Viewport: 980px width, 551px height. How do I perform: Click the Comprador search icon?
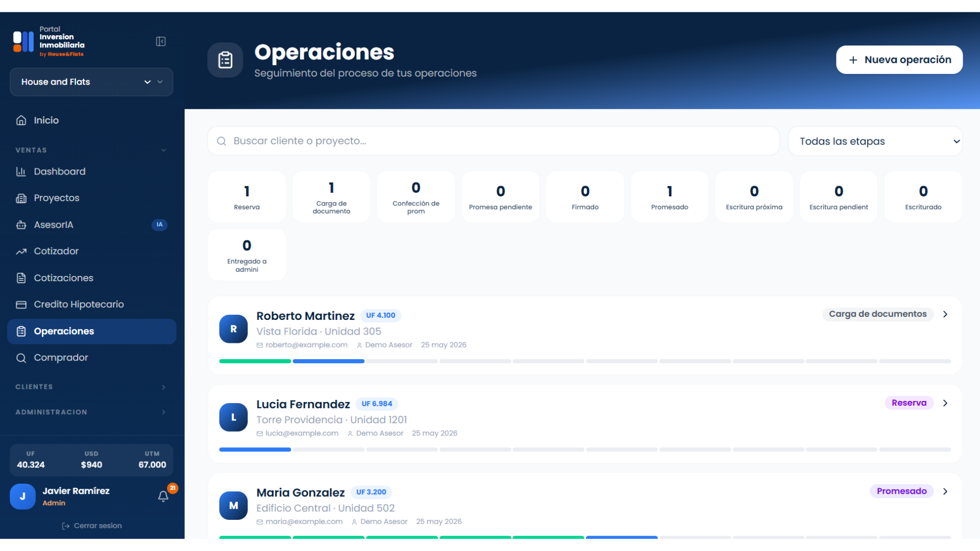click(x=21, y=358)
